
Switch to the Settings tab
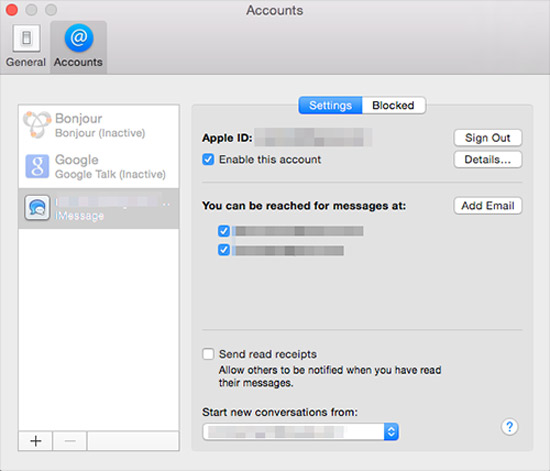pos(330,105)
